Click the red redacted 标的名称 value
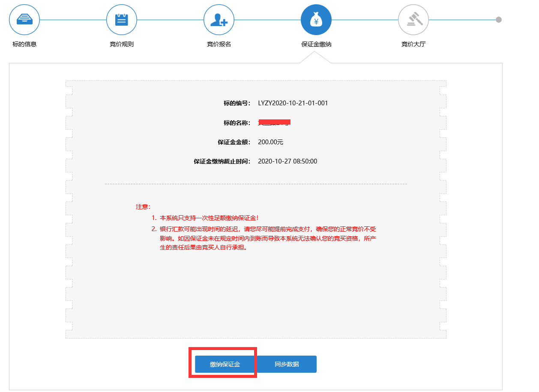539x392 pixels. click(x=274, y=122)
